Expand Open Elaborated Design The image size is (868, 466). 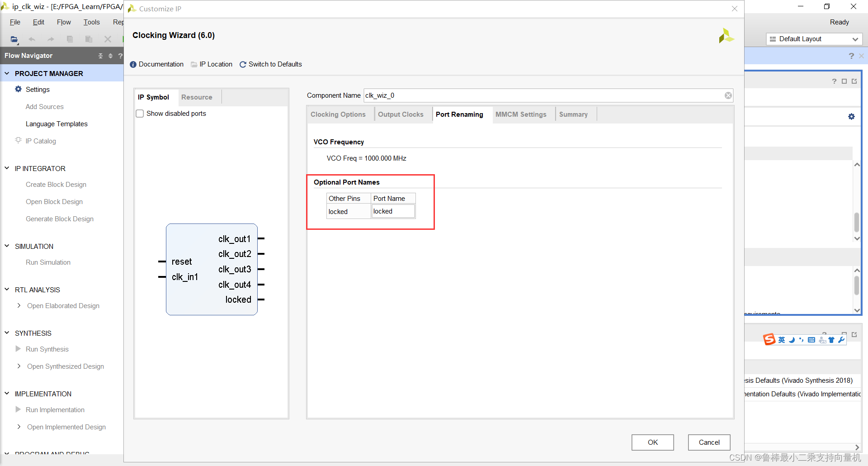(19, 305)
